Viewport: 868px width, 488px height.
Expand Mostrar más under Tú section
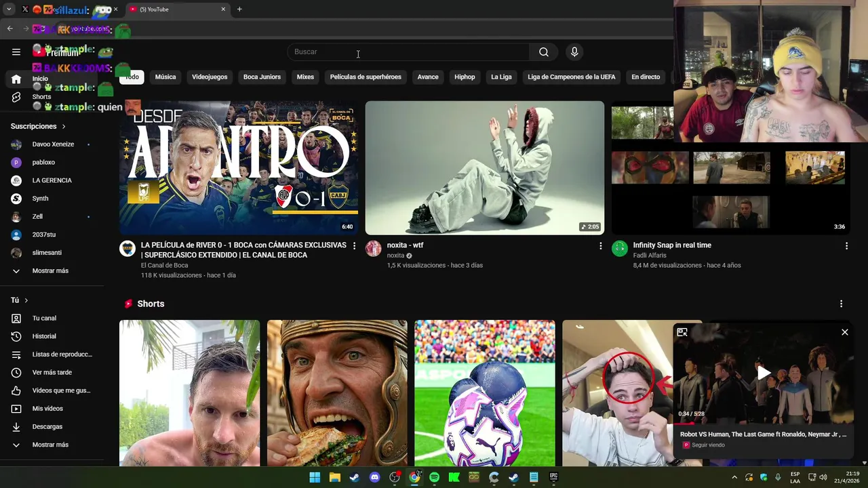(x=52, y=445)
